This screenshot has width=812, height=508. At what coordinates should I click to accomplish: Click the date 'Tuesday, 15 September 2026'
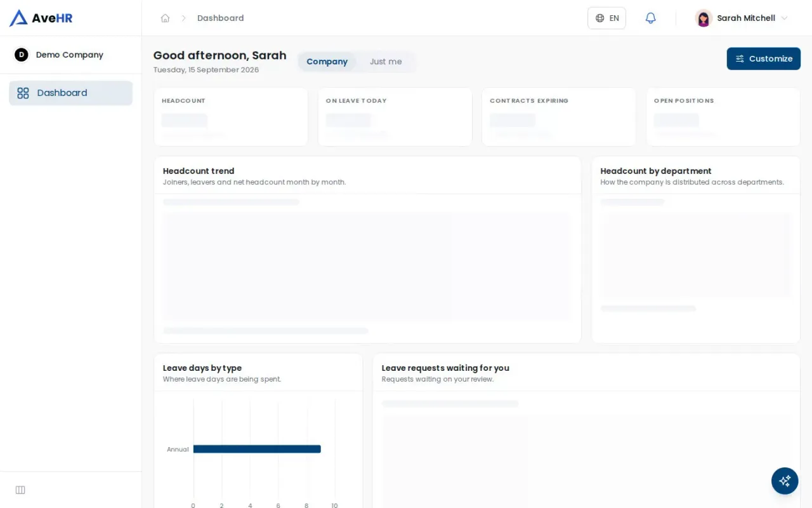(206, 70)
